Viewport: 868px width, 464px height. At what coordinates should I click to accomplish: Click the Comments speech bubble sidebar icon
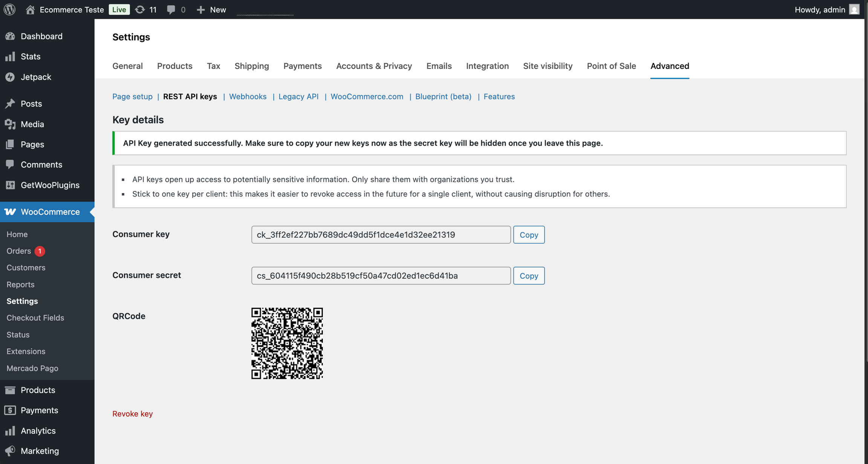(x=10, y=165)
